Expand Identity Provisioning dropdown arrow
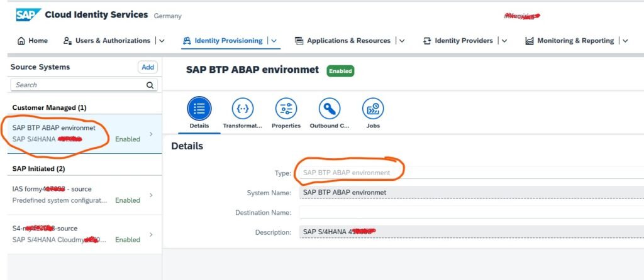Image resolution: width=644 pixels, height=280 pixels. (274, 41)
